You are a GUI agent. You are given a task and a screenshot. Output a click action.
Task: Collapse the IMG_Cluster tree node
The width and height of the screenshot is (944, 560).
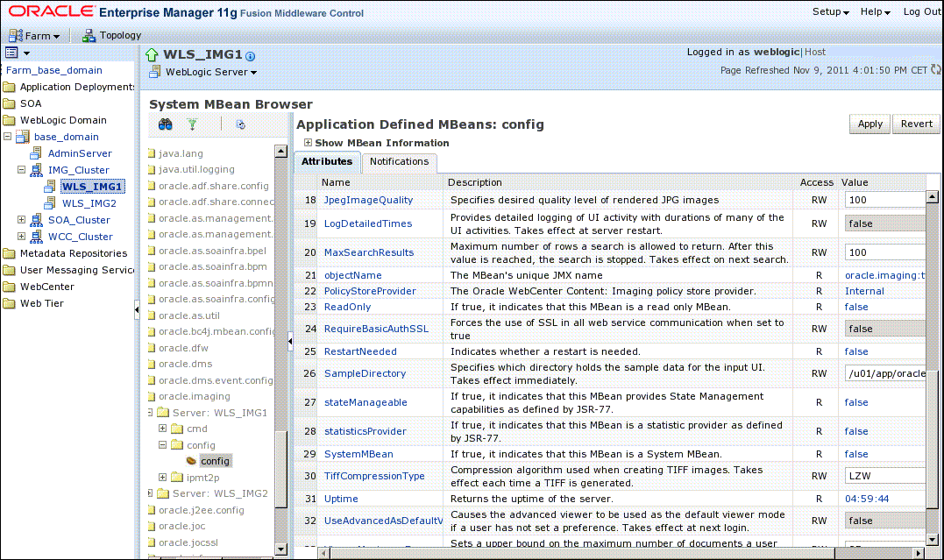23,170
